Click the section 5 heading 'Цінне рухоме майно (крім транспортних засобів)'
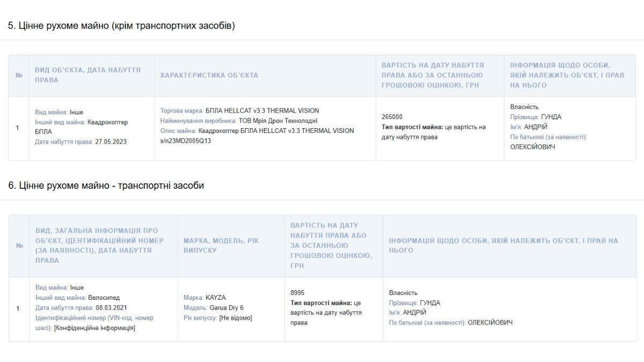The image size is (644, 362). (x=121, y=26)
